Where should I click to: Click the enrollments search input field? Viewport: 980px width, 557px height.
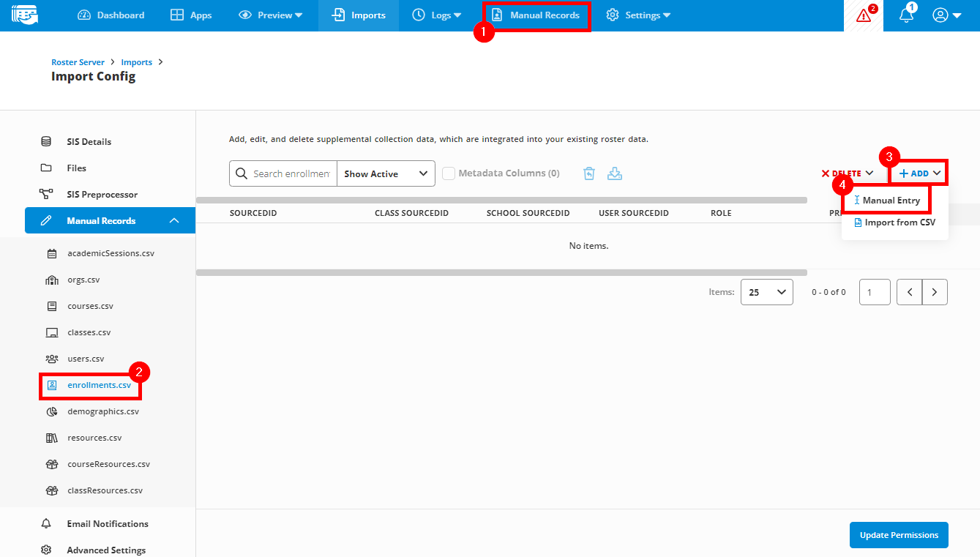point(289,173)
